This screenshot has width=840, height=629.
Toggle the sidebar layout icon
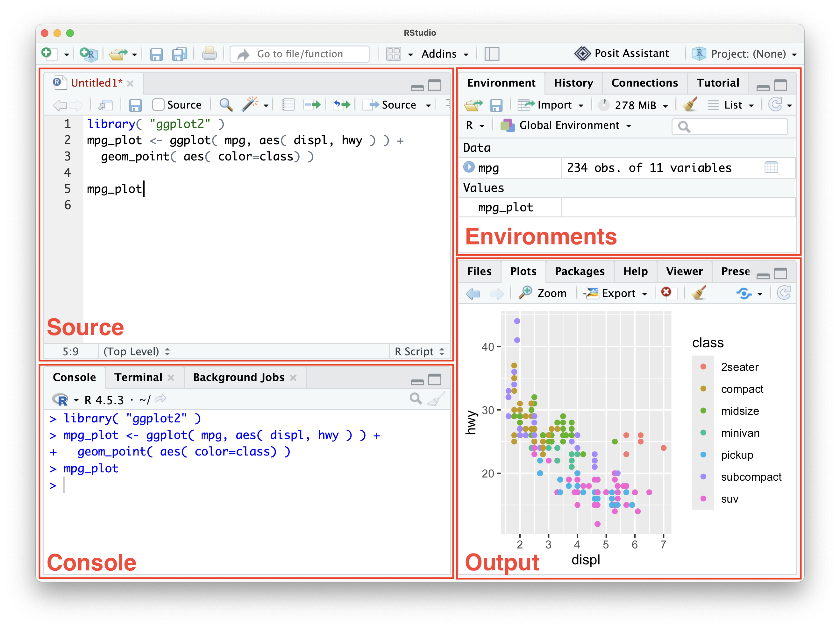pos(492,54)
